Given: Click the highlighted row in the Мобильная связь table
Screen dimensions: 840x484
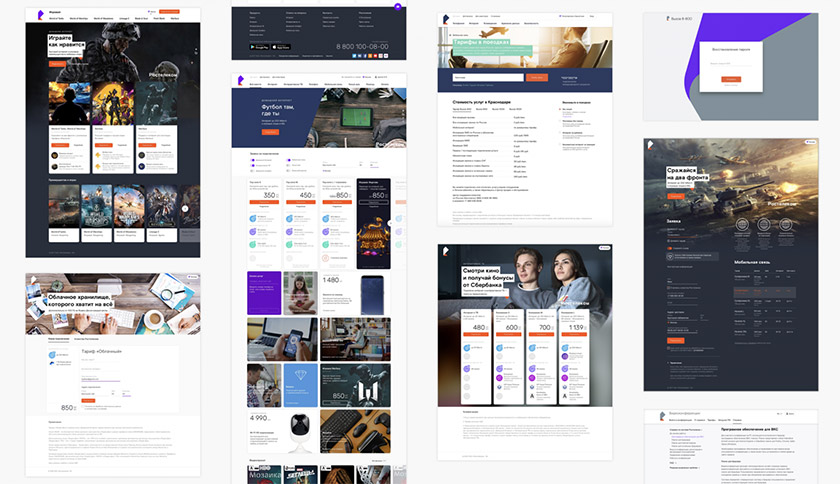Looking at the screenshot, I should point(764,291).
